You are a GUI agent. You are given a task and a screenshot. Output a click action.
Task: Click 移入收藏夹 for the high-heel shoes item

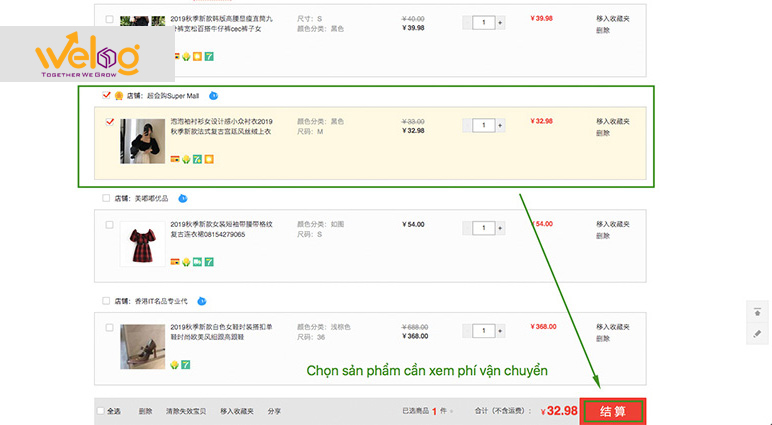click(613, 327)
